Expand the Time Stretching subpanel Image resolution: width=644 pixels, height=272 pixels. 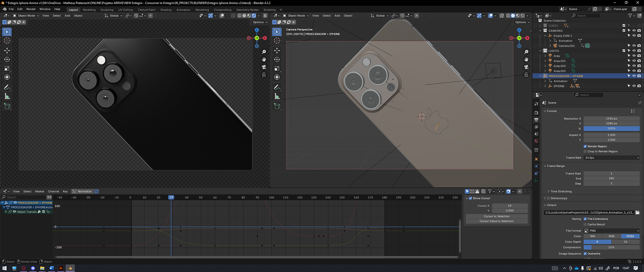pyautogui.click(x=561, y=191)
